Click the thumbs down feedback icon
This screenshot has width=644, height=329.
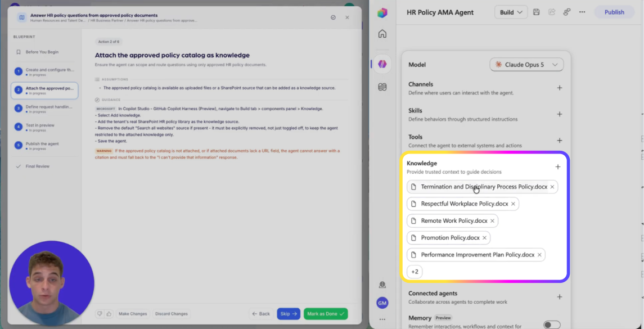point(100,314)
